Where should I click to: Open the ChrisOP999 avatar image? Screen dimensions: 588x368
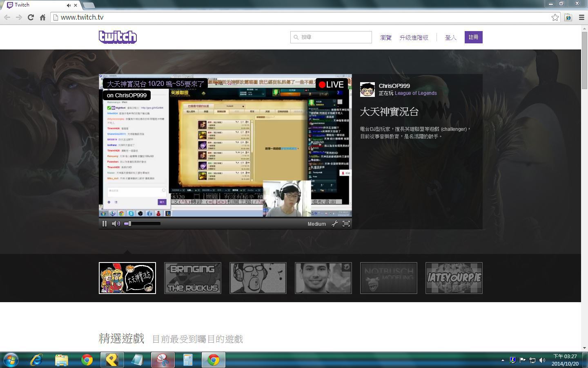tap(367, 90)
